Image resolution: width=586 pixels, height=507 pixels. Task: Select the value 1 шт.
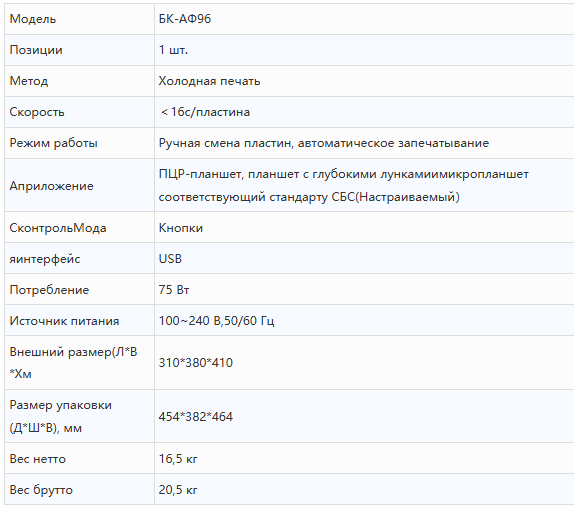(173, 50)
